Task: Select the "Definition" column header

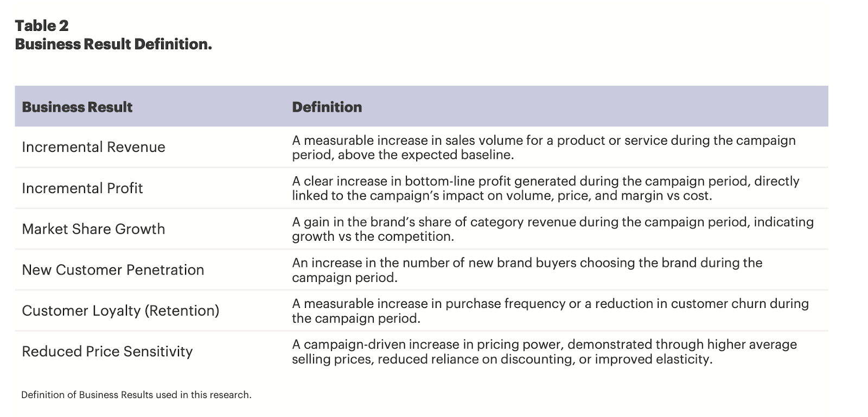Action: (327, 107)
